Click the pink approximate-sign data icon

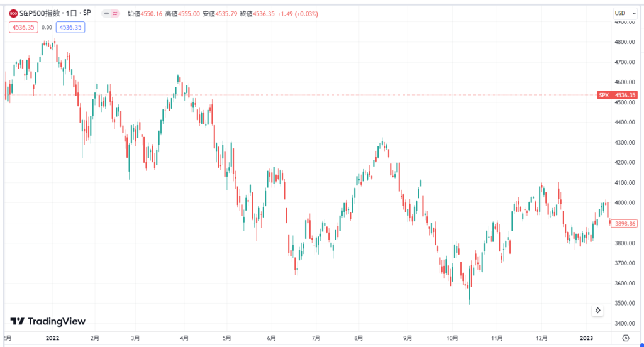[115, 14]
